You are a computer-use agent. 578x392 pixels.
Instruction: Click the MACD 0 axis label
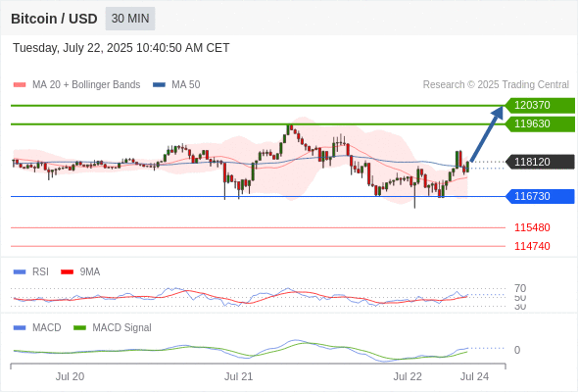(517, 350)
